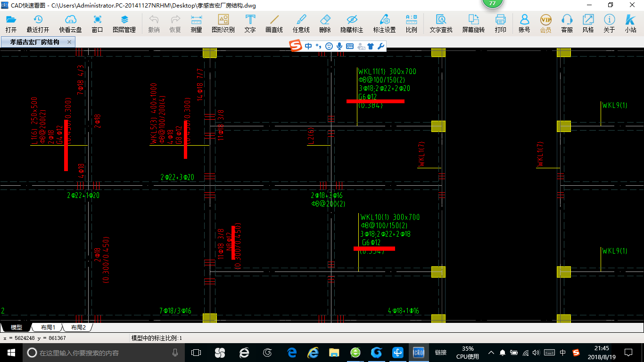The image size is (644, 362).
Task: Open File Explorer from the taskbar
Action: point(334,352)
